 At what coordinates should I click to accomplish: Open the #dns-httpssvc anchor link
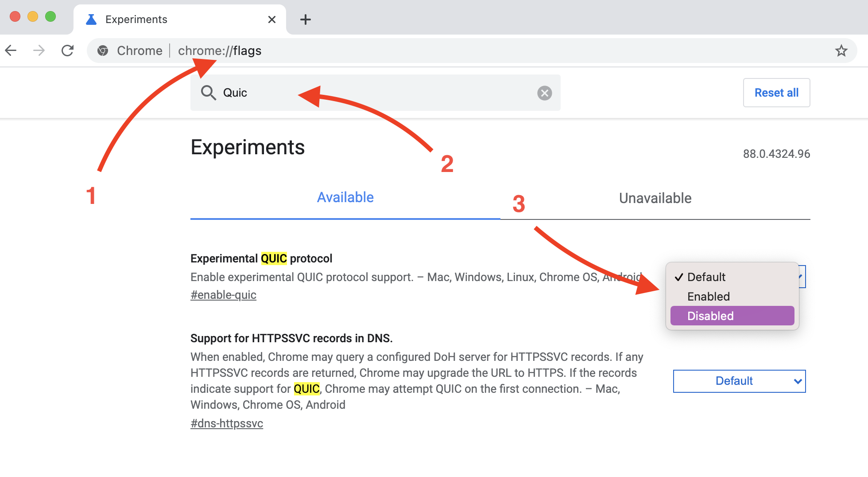[227, 423]
